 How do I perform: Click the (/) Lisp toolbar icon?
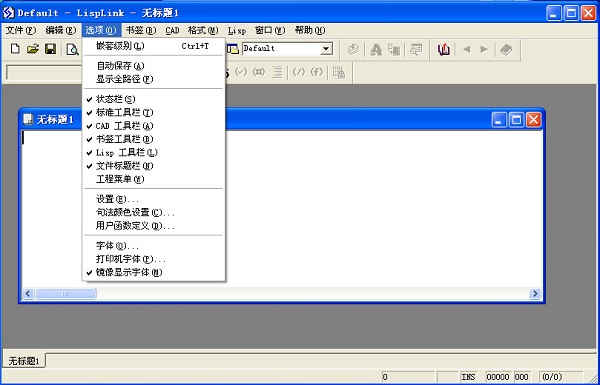[x=299, y=72]
